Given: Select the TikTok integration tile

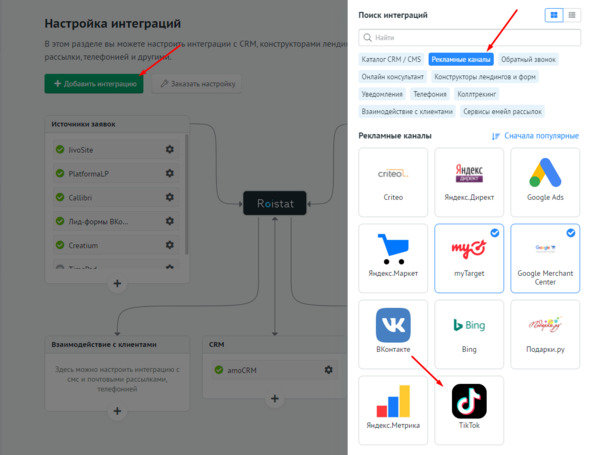Looking at the screenshot, I should click(x=469, y=410).
